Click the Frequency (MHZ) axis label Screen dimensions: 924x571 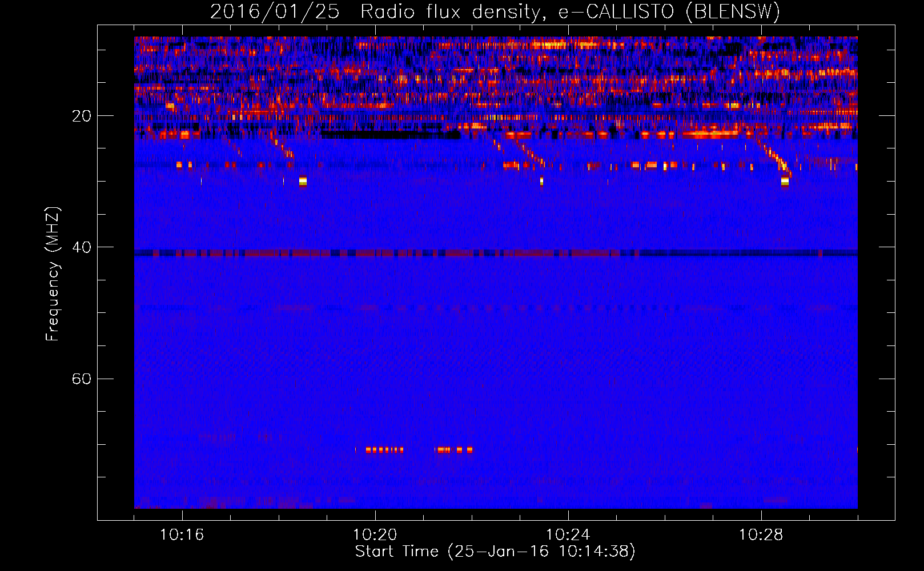click(x=52, y=274)
